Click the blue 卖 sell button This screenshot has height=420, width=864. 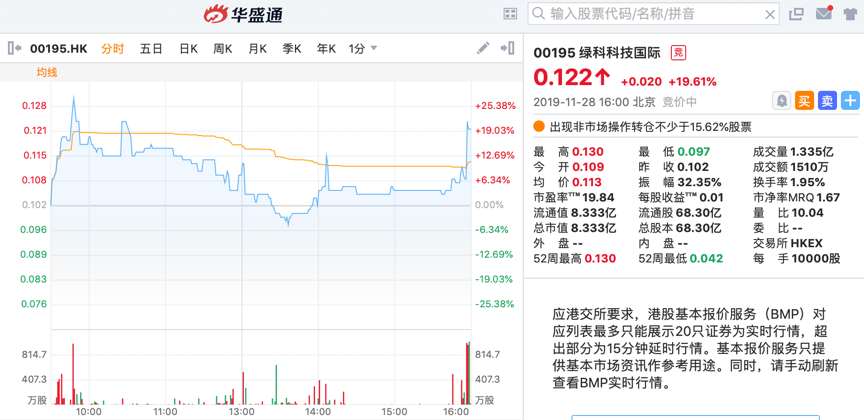coord(827,101)
